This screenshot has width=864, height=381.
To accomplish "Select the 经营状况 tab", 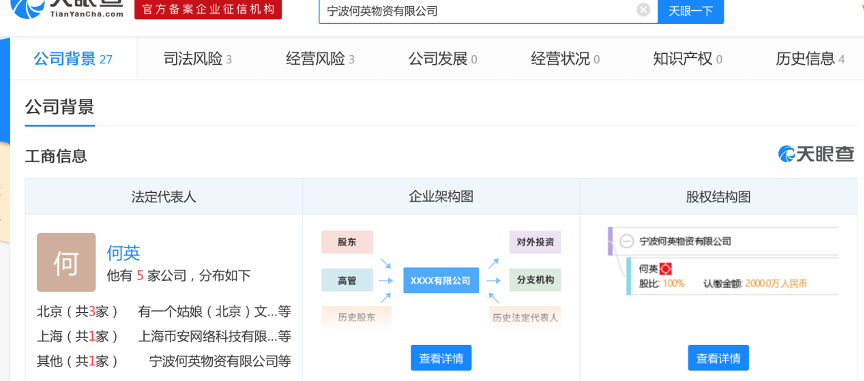I will (565, 58).
